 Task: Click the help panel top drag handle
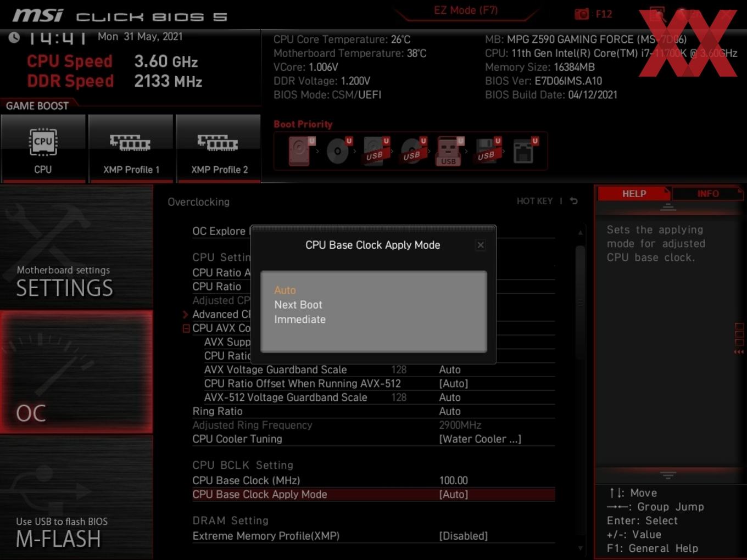tap(668, 207)
